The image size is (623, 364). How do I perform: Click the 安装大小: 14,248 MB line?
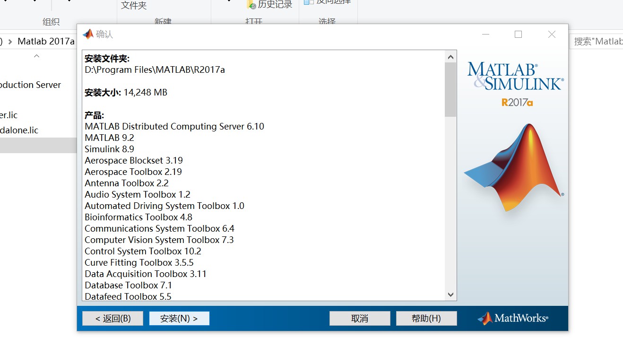pyautogui.click(x=126, y=93)
